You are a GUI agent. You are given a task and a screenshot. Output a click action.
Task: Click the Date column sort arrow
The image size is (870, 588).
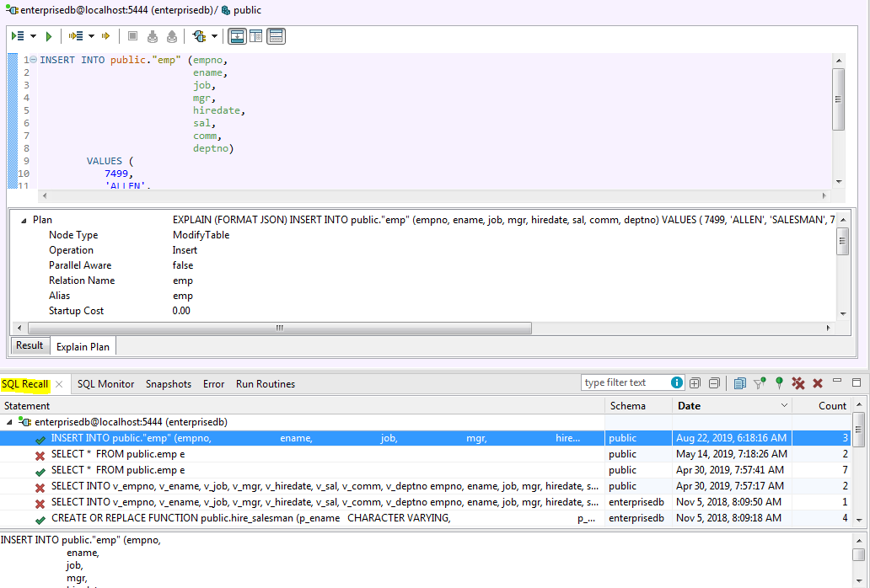[x=784, y=405]
